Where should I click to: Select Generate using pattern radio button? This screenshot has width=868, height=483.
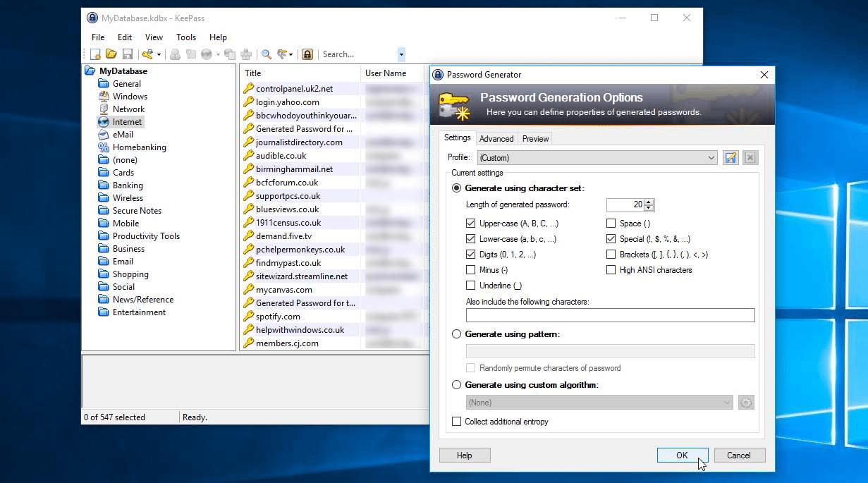457,334
